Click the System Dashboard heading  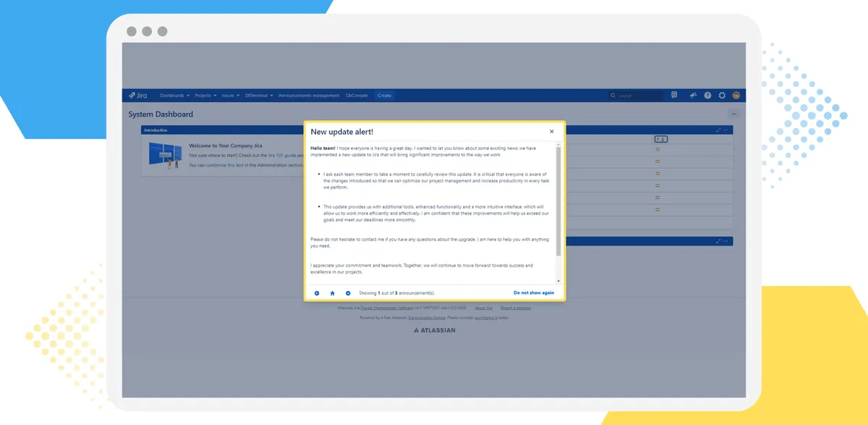[x=161, y=114]
